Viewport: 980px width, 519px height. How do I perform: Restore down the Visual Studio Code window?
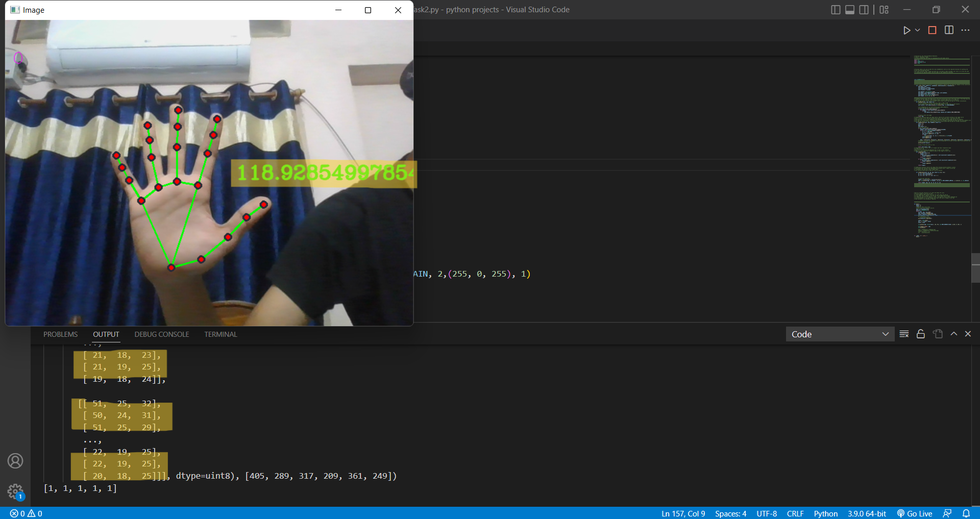click(x=936, y=10)
